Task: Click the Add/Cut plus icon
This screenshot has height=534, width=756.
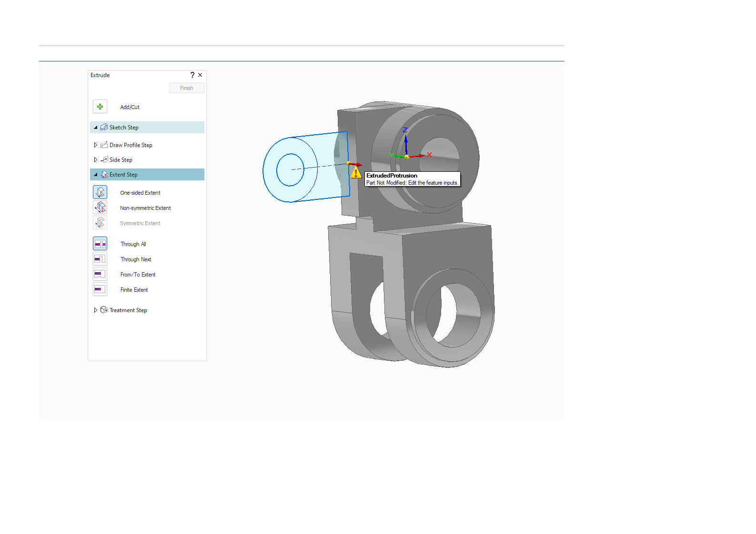Action: [x=100, y=107]
